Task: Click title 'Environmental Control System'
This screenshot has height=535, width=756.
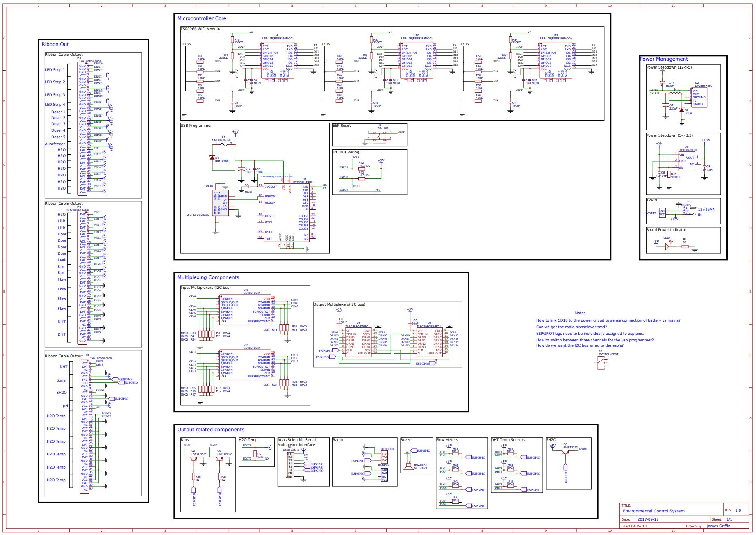Action: (x=654, y=511)
